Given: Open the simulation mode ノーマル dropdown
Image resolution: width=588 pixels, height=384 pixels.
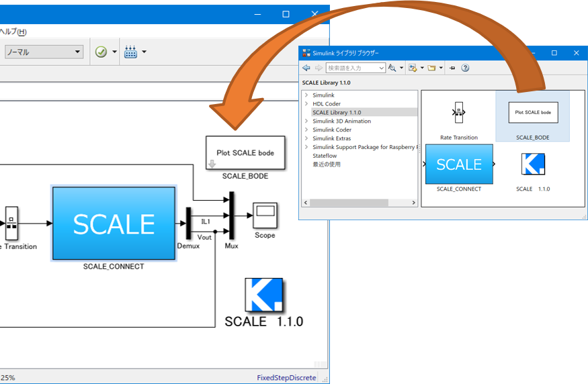Looking at the screenshot, I should [44, 52].
